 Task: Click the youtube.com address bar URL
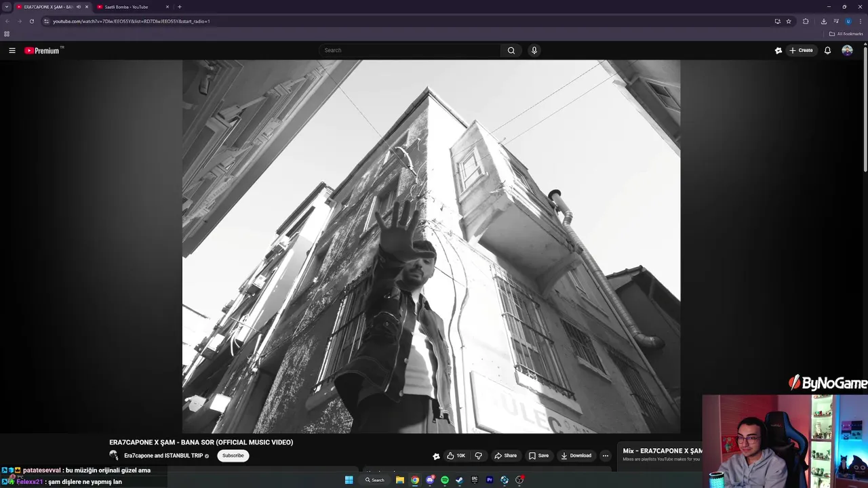[132, 21]
